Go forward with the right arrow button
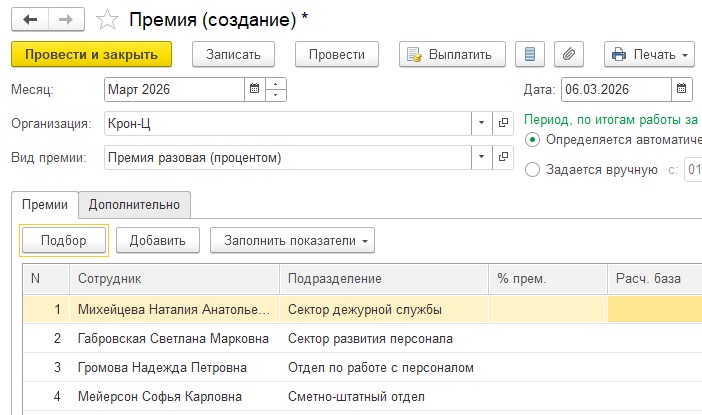702x415 pixels. pyautogui.click(x=66, y=20)
